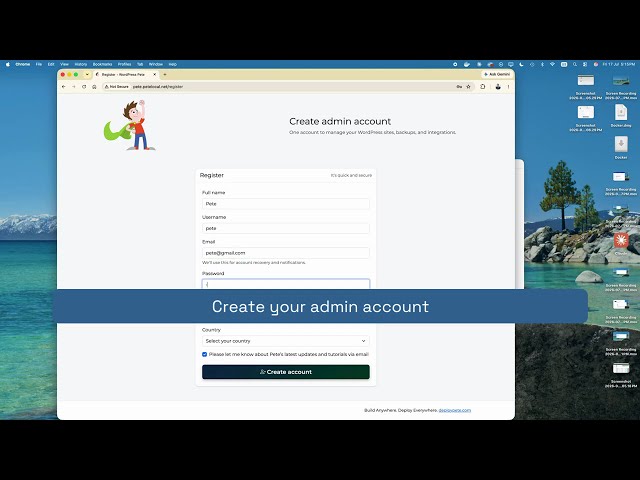Open the Edit menu
640x480 pixels.
[x=51, y=64]
